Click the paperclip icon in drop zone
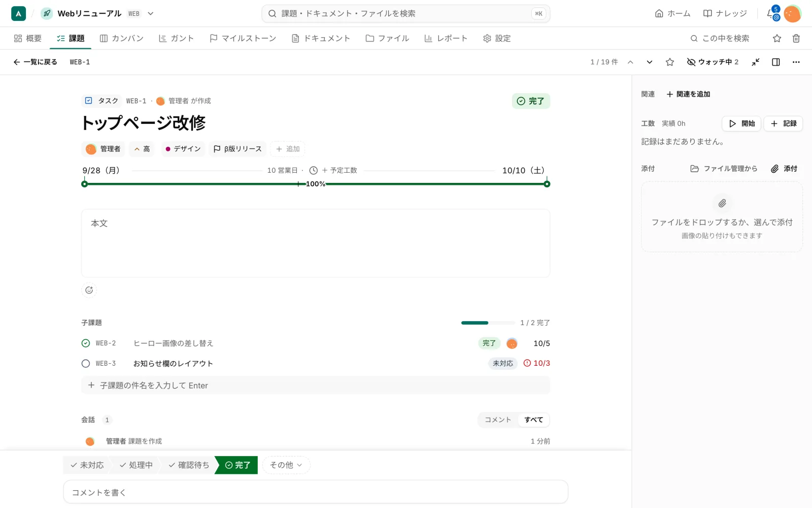The image size is (812, 508). [x=722, y=203]
